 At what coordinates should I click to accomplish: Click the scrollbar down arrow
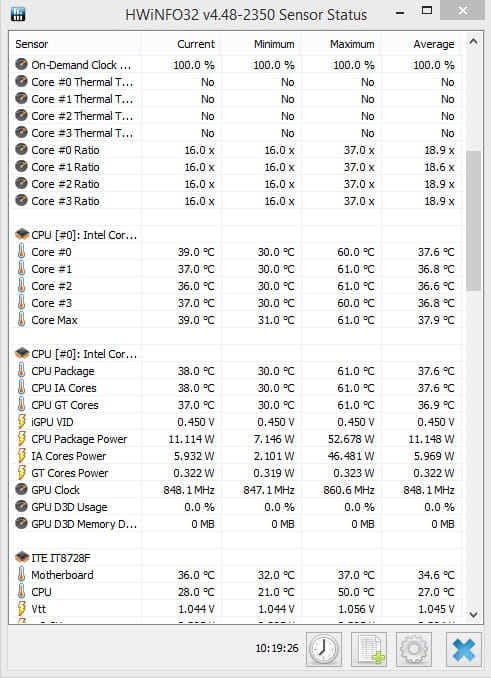473,614
